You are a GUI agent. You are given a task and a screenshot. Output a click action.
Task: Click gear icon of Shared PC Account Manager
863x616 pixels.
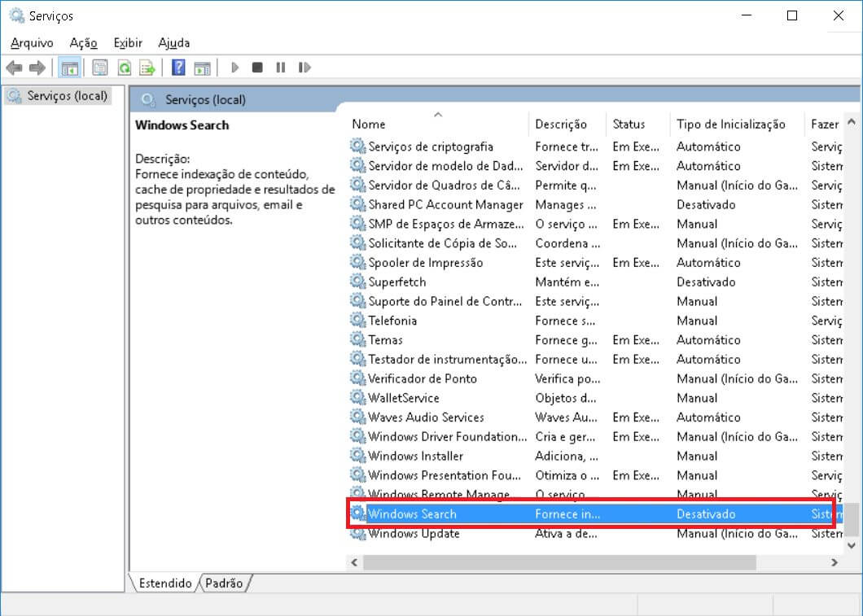coord(357,204)
